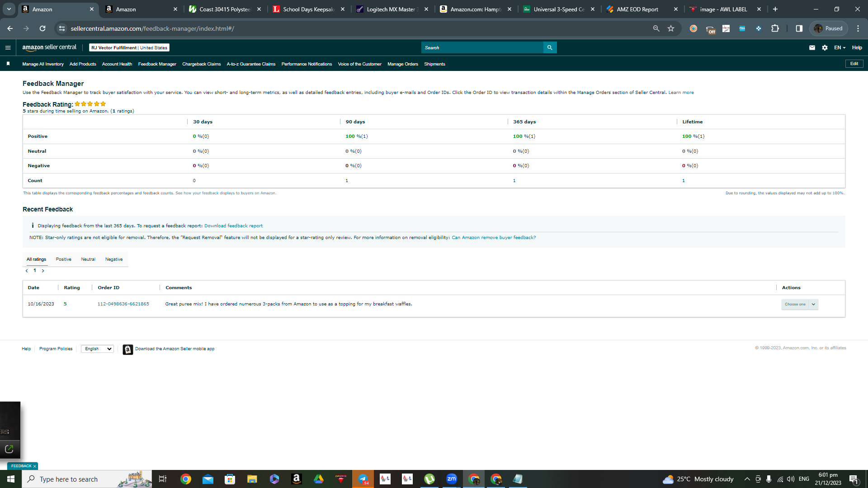Click the browser address bar URL
The image size is (868, 488).
[152, 28]
